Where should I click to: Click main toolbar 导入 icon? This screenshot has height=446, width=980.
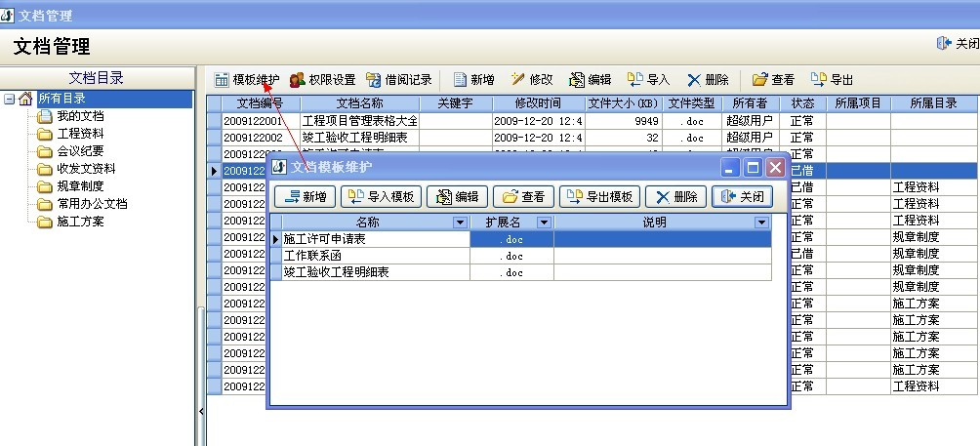(x=634, y=80)
